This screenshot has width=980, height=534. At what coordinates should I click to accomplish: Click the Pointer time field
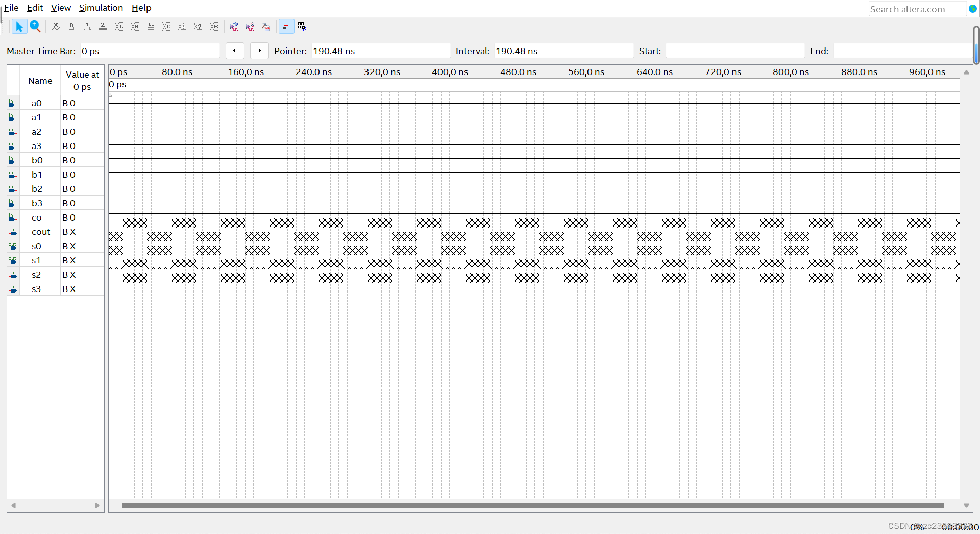tap(381, 51)
